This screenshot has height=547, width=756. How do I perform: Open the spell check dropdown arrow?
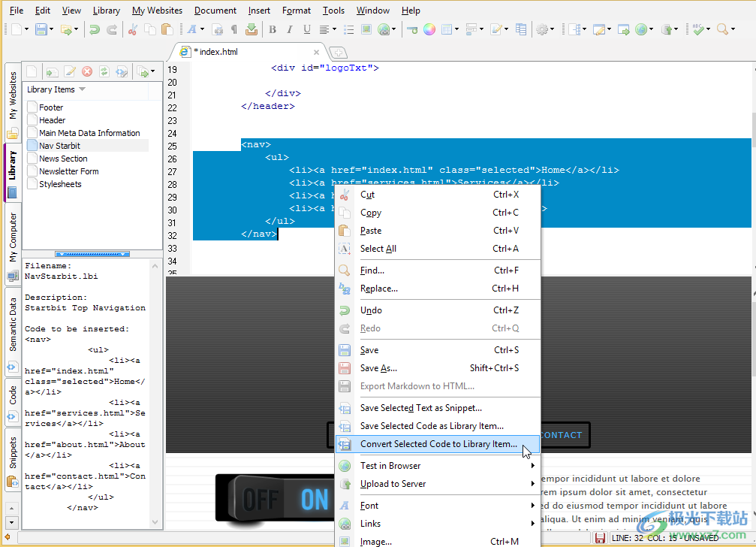pos(708,29)
